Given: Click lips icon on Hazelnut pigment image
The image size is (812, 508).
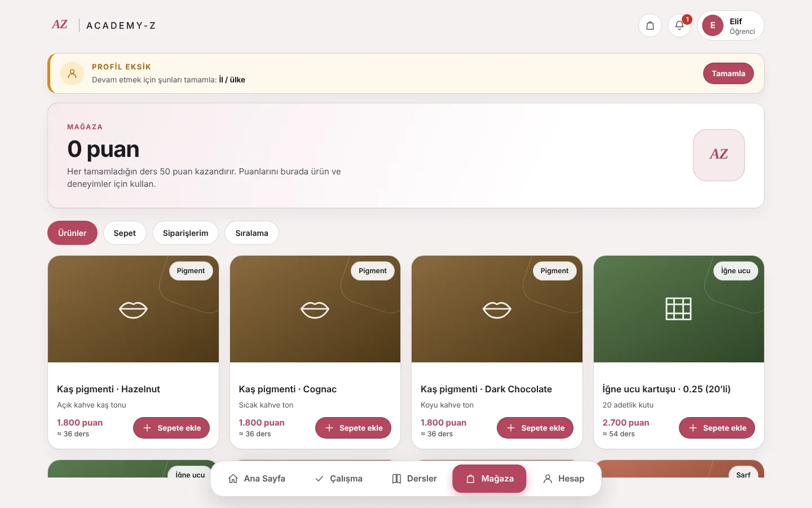Looking at the screenshot, I should [x=133, y=310].
